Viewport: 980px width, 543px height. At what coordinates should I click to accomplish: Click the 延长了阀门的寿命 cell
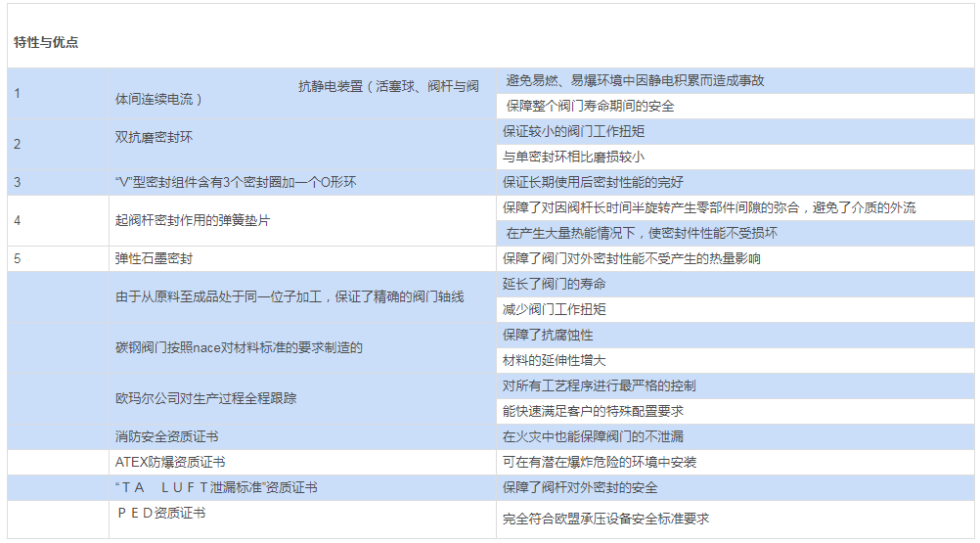(554, 284)
